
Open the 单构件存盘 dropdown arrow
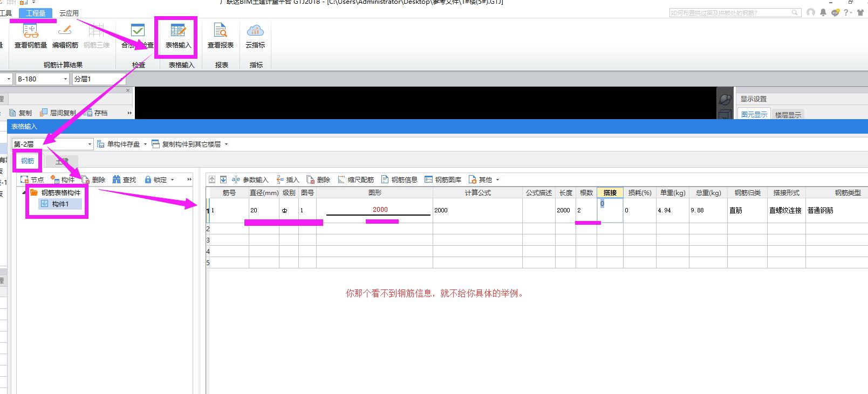(x=145, y=144)
